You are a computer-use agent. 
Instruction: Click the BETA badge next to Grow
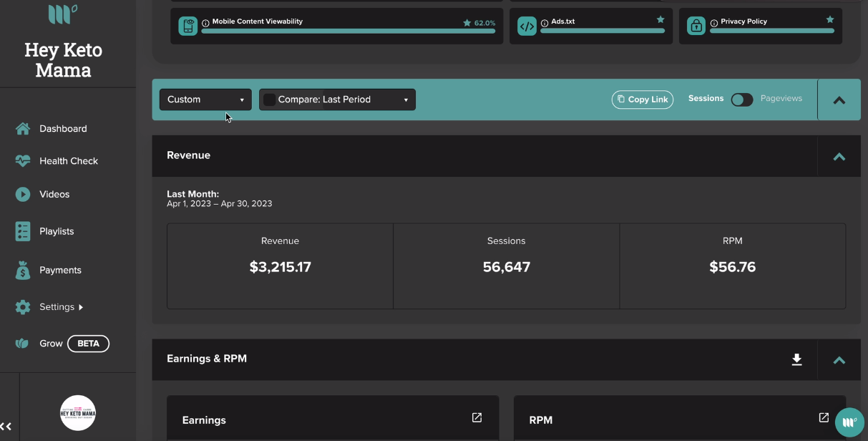coord(88,344)
